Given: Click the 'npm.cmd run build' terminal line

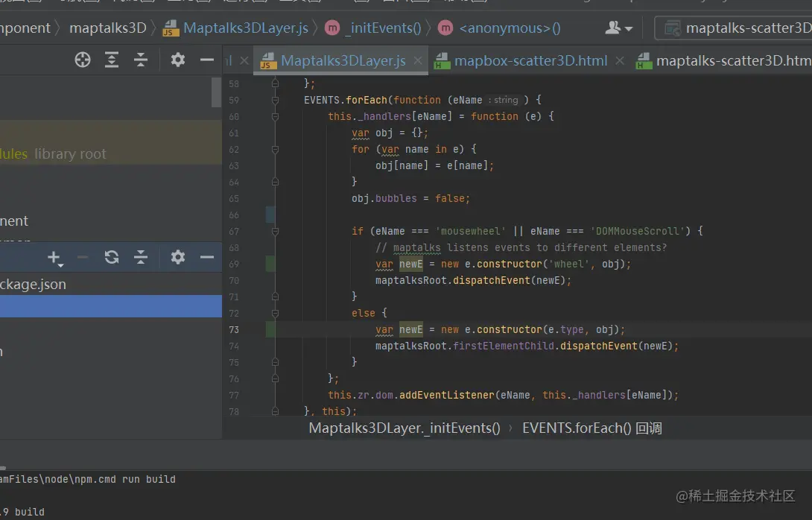Looking at the screenshot, I should [x=88, y=479].
